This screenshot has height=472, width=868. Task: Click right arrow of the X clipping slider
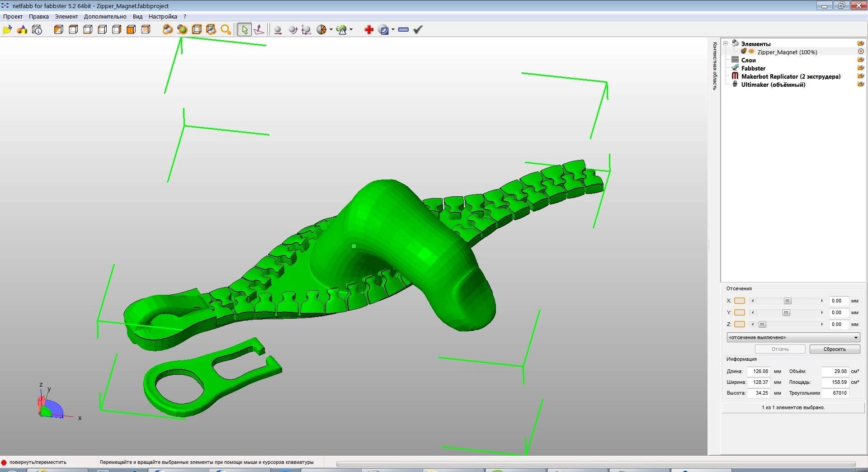(x=822, y=301)
